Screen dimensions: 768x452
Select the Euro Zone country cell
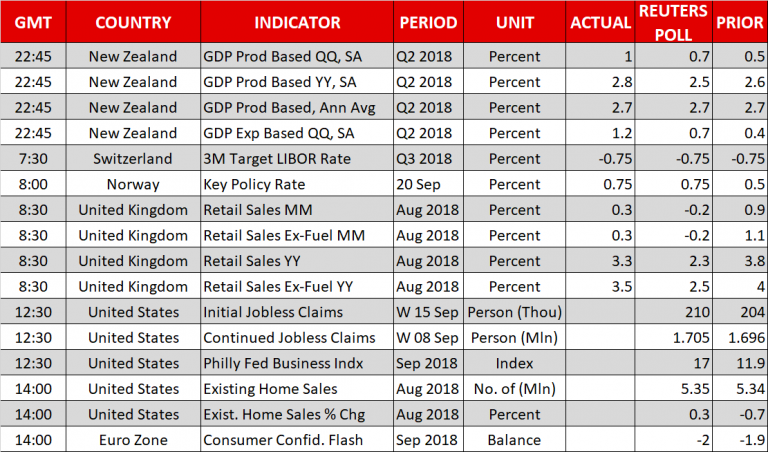tap(133, 440)
